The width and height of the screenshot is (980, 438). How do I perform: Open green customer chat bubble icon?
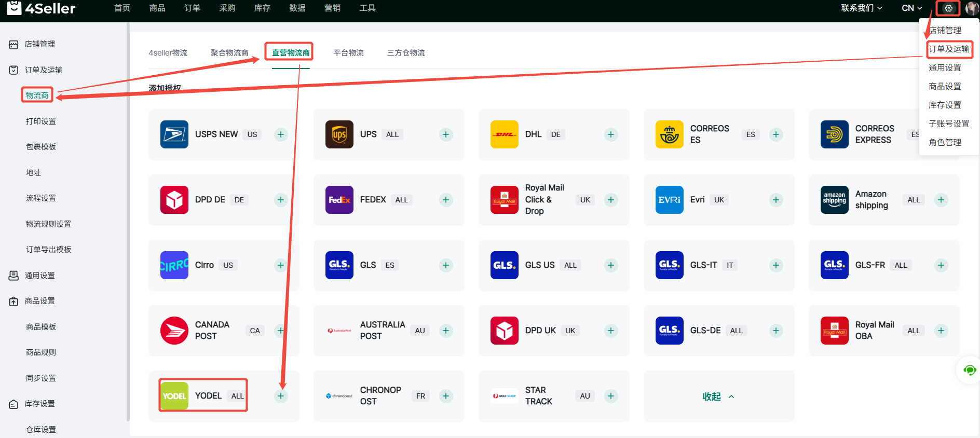point(970,370)
